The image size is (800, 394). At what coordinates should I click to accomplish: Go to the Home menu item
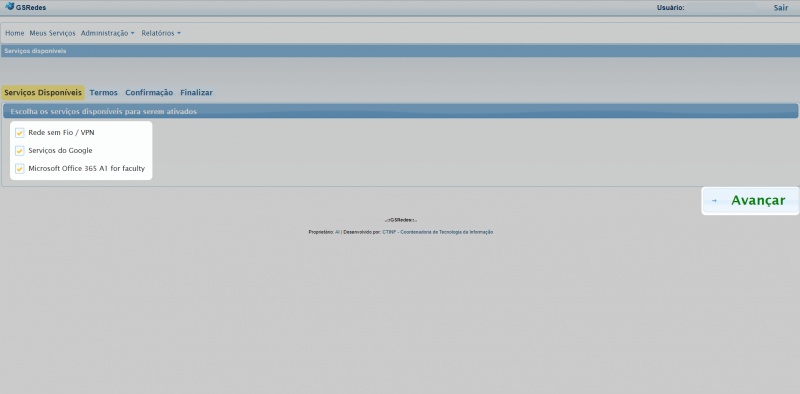(14, 33)
